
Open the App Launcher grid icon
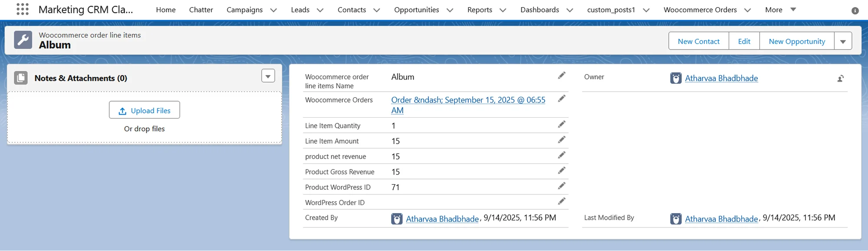[22, 9]
